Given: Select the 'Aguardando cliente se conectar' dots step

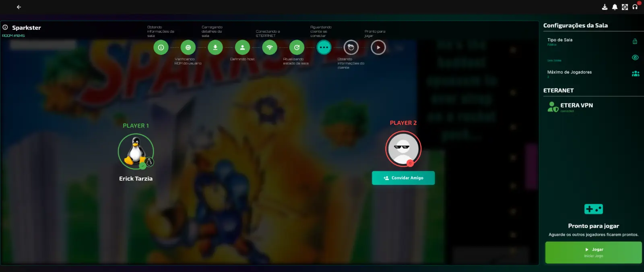Looking at the screenshot, I should 324,47.
